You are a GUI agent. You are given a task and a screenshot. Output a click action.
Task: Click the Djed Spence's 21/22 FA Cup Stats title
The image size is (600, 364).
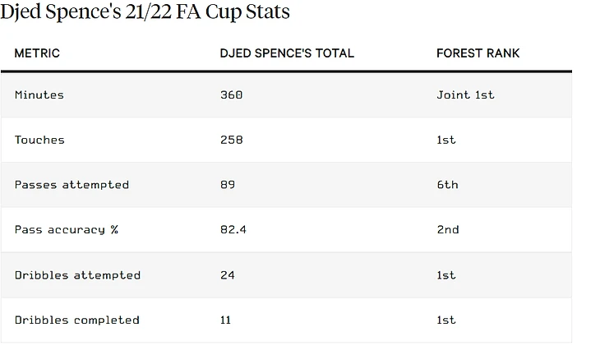(x=145, y=13)
